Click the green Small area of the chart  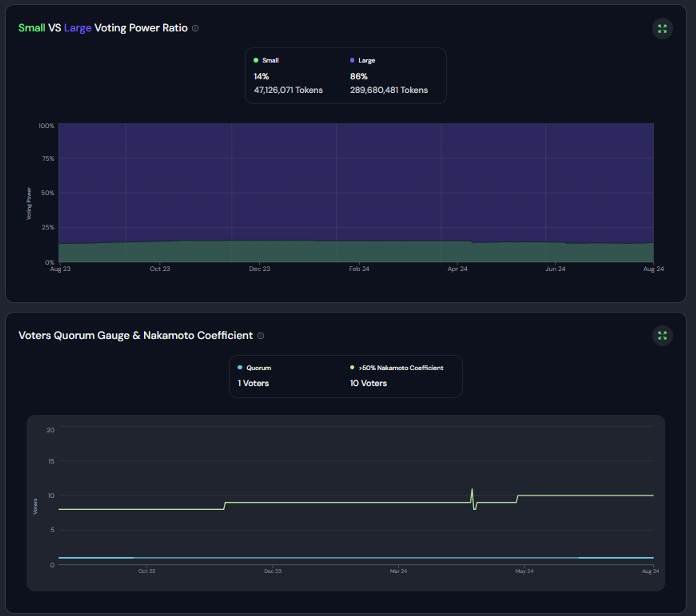(x=356, y=252)
